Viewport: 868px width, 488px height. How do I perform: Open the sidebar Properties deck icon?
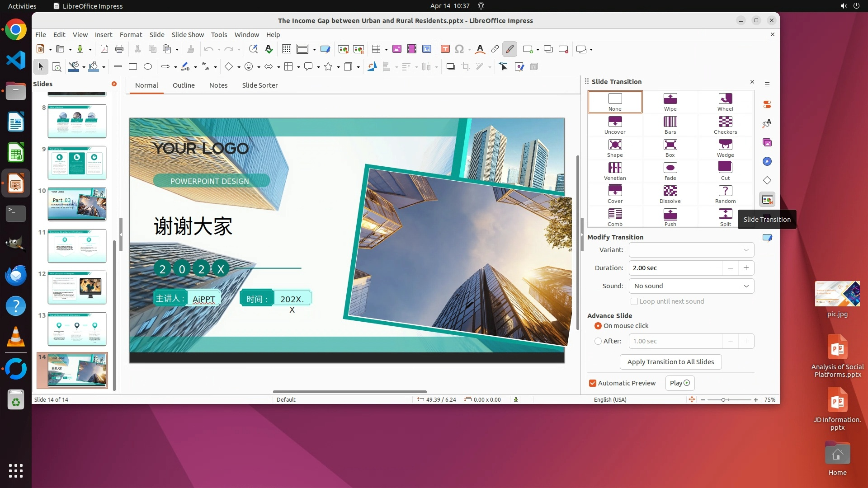pos(767,104)
